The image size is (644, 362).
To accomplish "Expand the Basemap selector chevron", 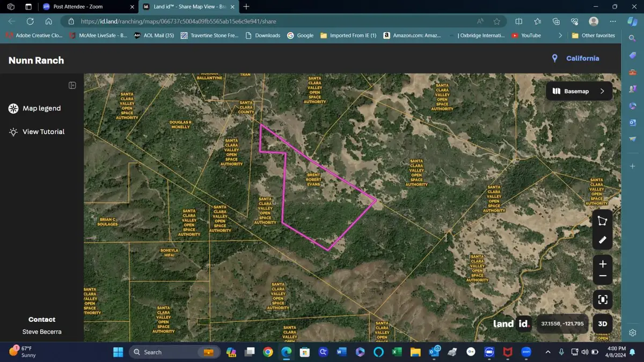I will (602, 91).
